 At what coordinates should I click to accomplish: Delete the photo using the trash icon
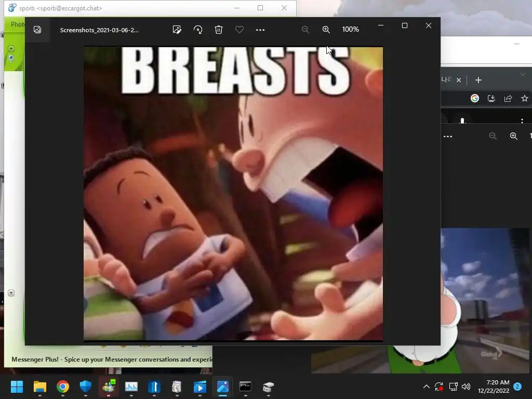pos(219,30)
